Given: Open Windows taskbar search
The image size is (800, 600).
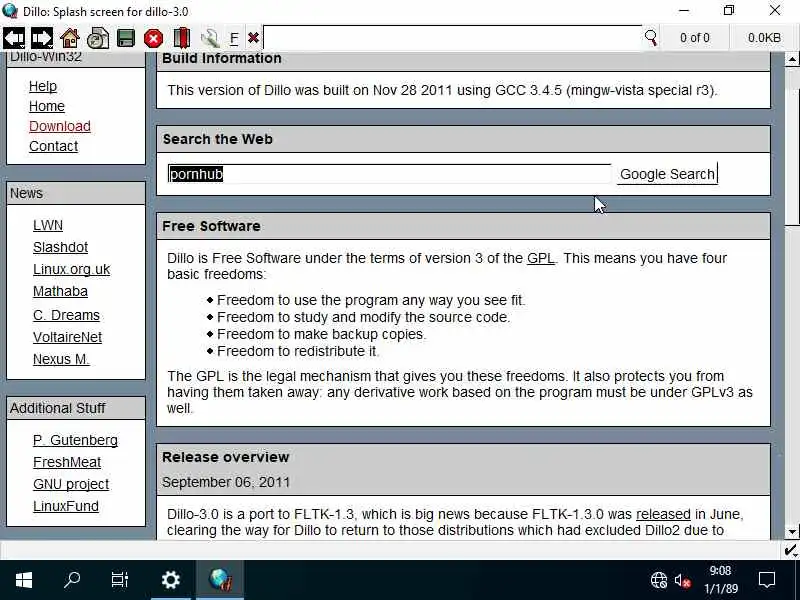Looking at the screenshot, I should [72, 580].
